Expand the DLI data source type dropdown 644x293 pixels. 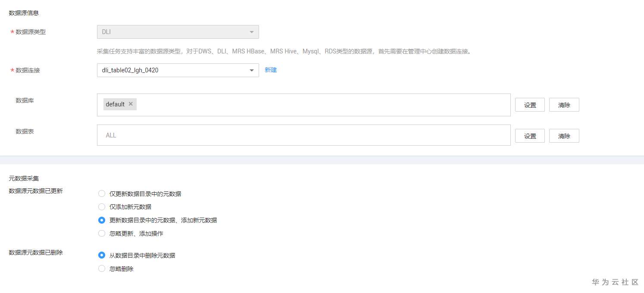[252, 32]
